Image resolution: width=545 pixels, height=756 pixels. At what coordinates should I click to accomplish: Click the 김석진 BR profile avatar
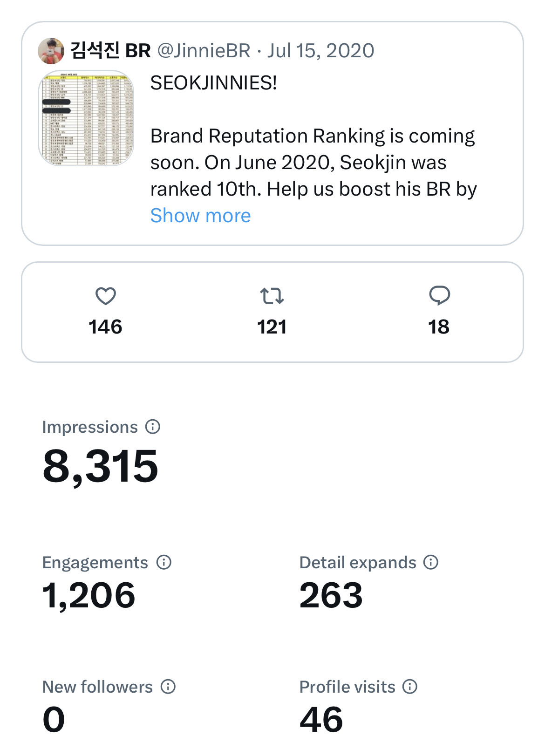pyautogui.click(x=51, y=51)
